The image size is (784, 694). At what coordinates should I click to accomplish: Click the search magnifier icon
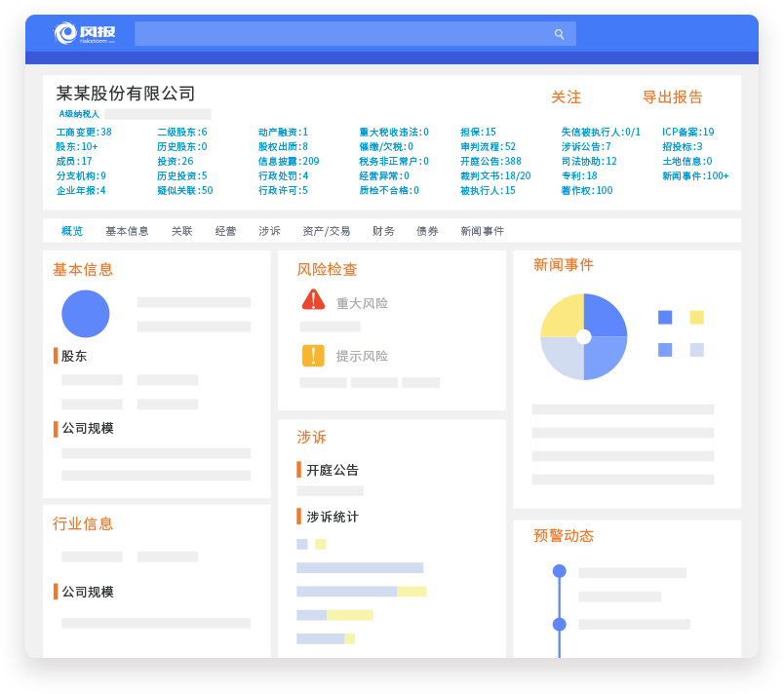point(560,34)
